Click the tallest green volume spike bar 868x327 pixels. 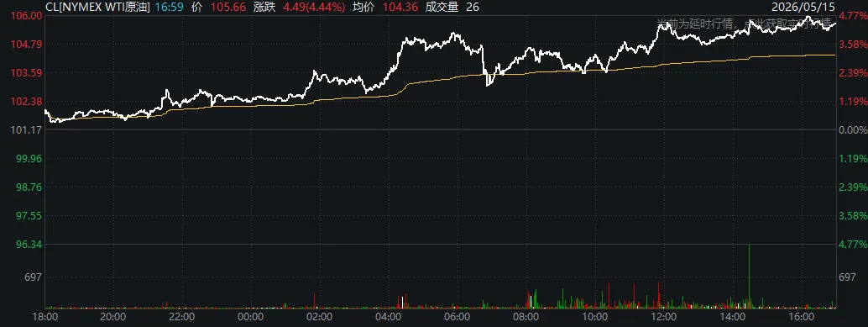point(749,276)
